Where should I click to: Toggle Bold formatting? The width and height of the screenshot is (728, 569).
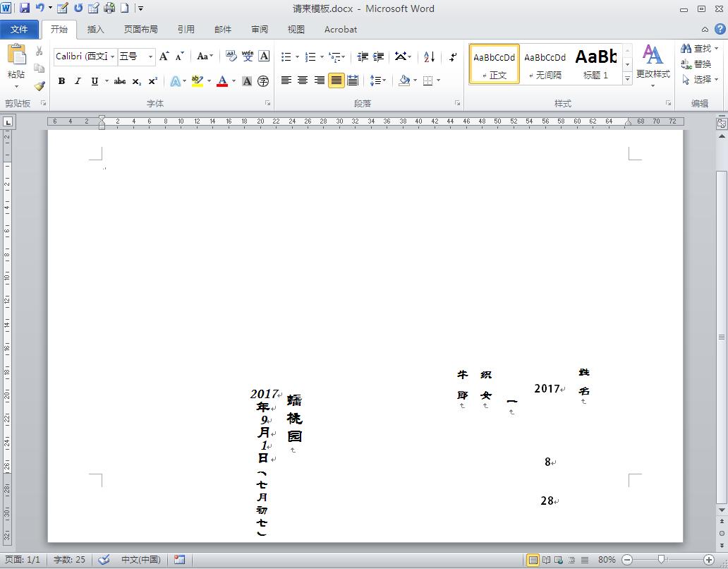point(62,81)
